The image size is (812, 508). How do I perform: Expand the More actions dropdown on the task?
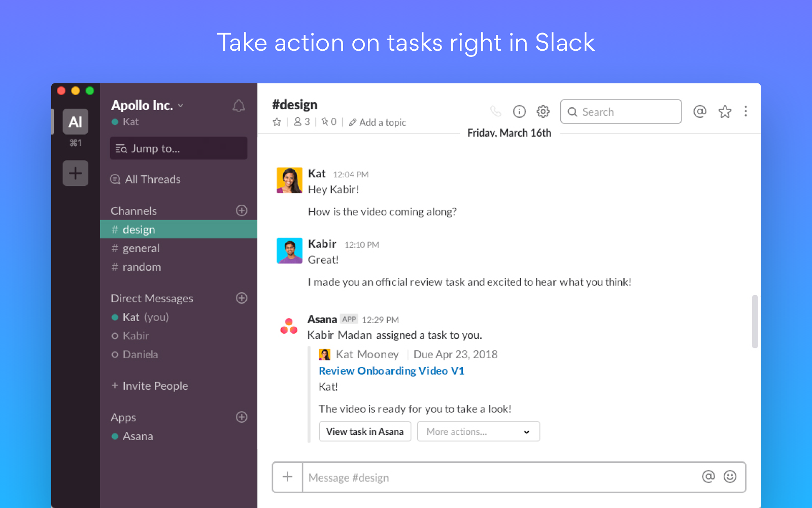[478, 431]
